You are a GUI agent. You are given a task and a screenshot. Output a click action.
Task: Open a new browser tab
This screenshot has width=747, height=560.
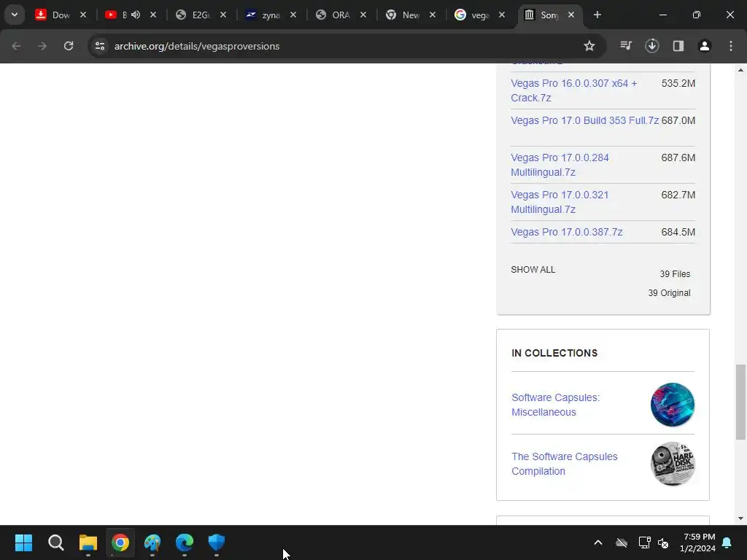click(597, 15)
